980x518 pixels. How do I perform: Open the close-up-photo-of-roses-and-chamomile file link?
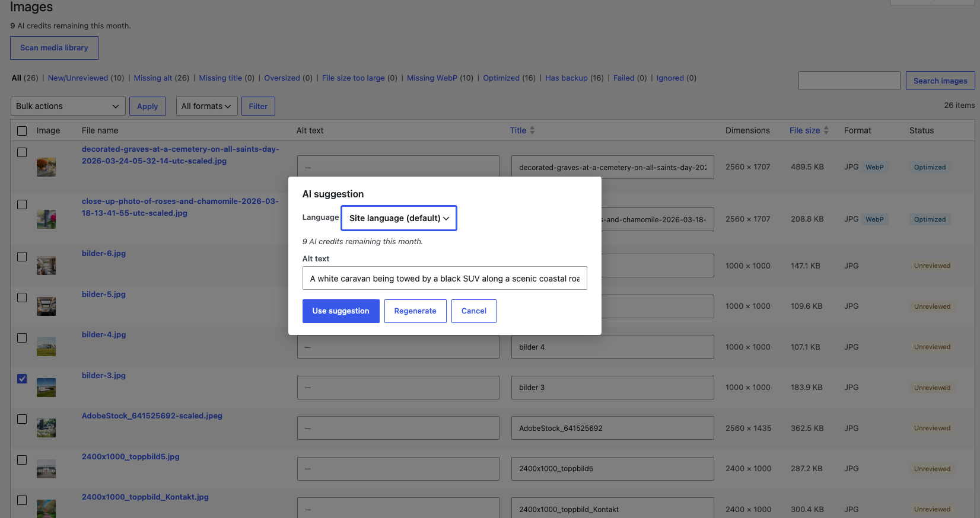point(180,207)
